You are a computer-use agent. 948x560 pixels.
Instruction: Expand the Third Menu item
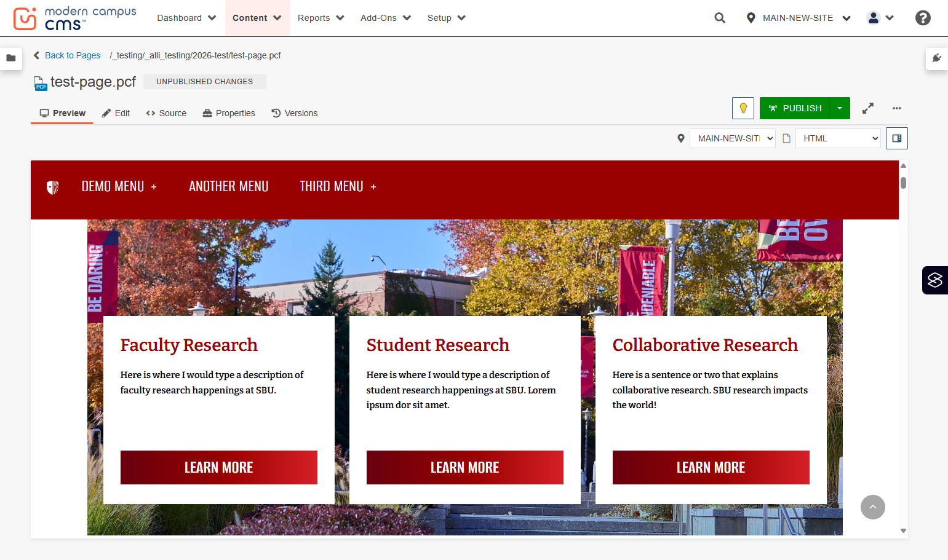pos(338,186)
